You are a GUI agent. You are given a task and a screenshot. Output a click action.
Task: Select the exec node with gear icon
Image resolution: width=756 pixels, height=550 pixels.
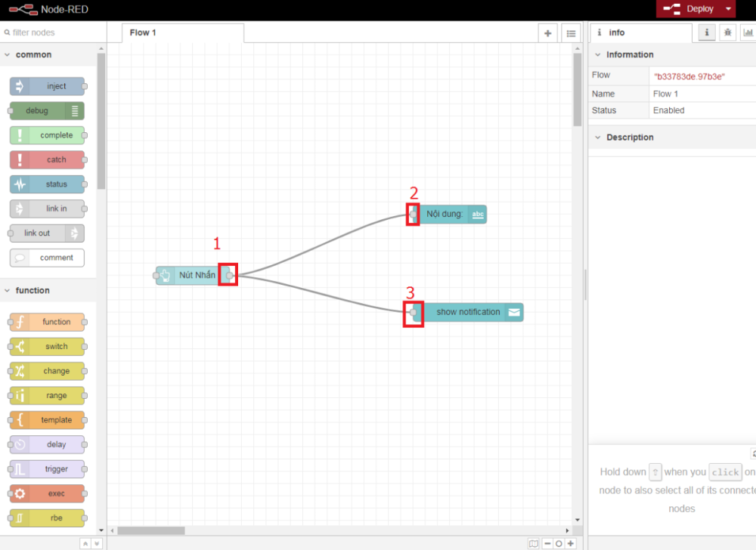[x=47, y=493]
